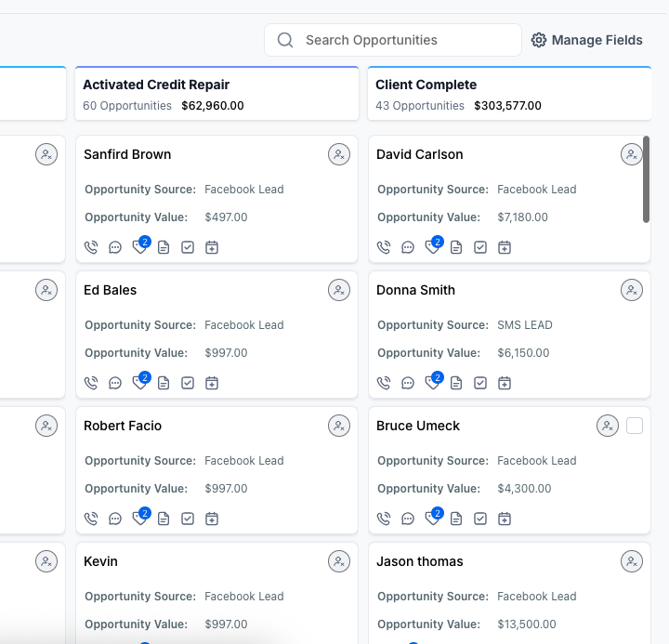Open the message icon on Bruce Umeck's card
The width and height of the screenshot is (669, 644).
point(408,519)
